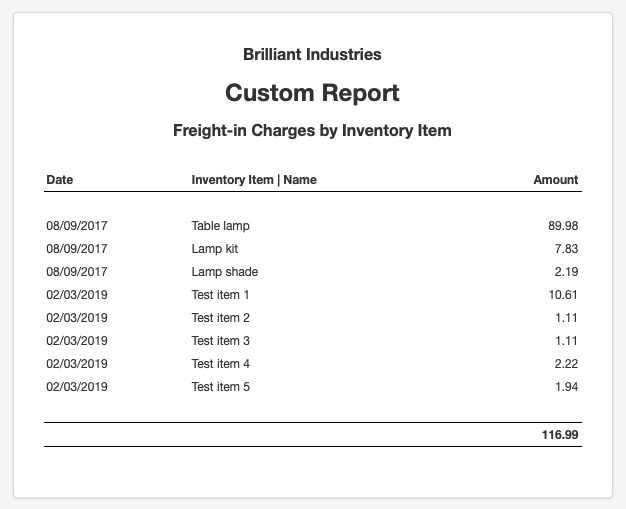Click the Test item 3 entry

[x=220, y=341]
